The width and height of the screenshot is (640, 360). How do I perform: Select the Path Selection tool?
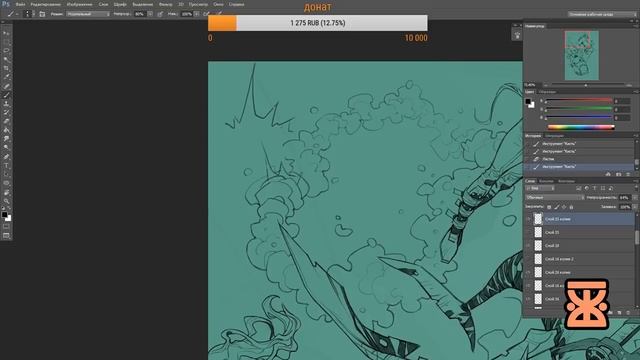click(6, 174)
